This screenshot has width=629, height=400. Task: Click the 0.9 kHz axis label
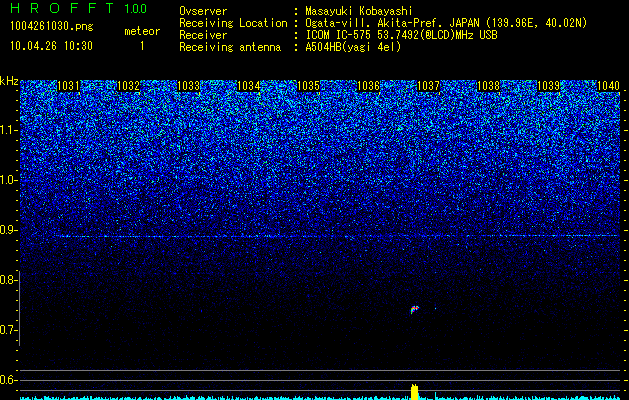(x=8, y=230)
